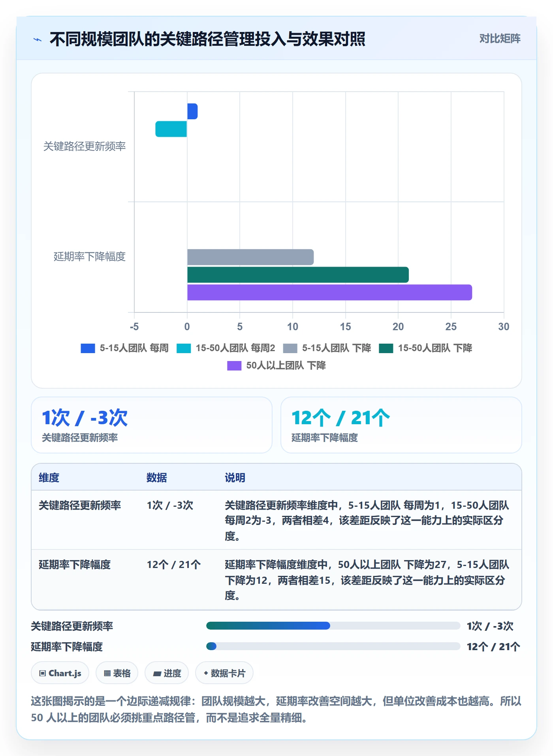The height and width of the screenshot is (756, 553).
Task: Click the x-axis tick label -5
Action: 134,327
